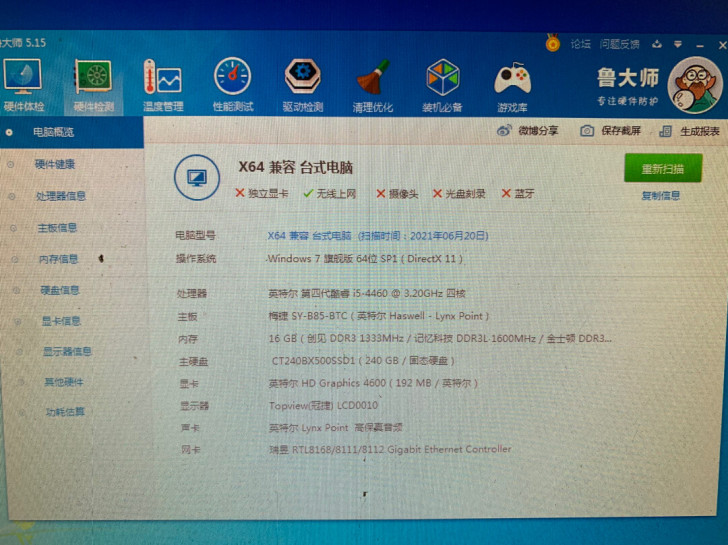The height and width of the screenshot is (545, 728).
Task: Open 游戏库 game library
Action: tap(512, 87)
